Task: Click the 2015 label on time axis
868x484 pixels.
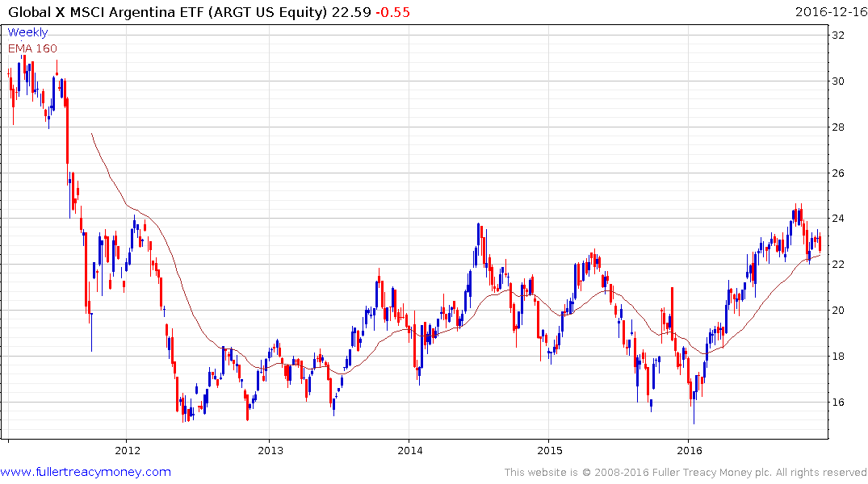Action: (550, 450)
